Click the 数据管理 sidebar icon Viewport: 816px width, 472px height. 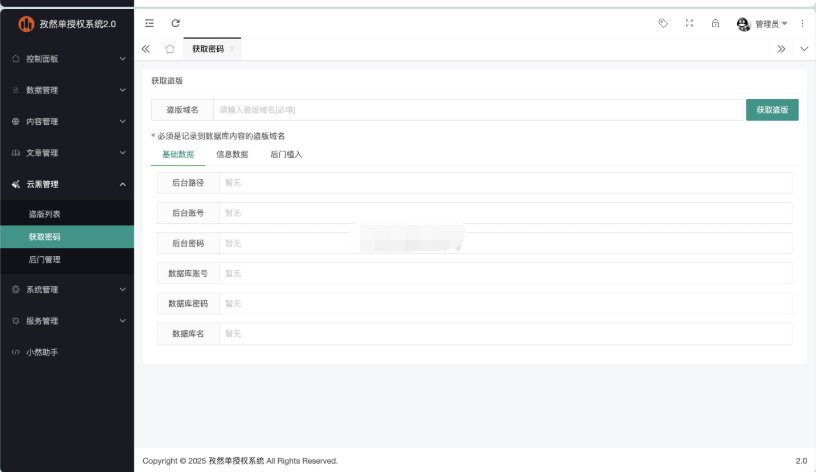tap(16, 90)
